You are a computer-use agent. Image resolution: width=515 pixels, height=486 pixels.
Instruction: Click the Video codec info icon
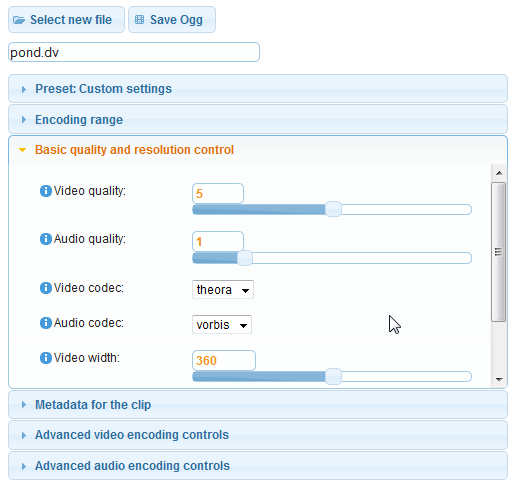pyautogui.click(x=46, y=288)
